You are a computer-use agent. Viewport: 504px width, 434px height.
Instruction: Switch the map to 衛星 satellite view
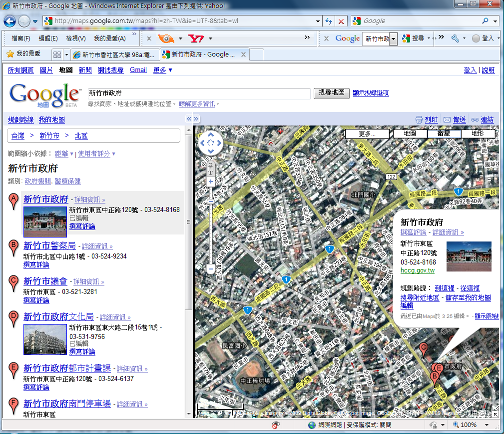click(x=444, y=133)
